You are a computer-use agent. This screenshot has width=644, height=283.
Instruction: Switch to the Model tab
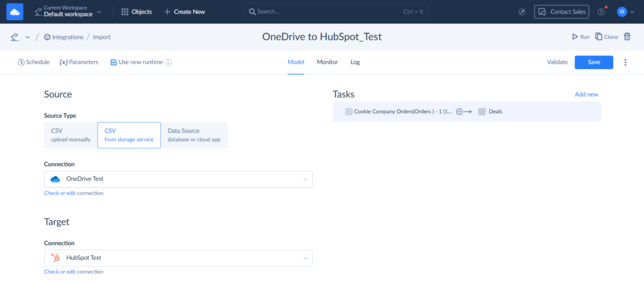(x=296, y=62)
